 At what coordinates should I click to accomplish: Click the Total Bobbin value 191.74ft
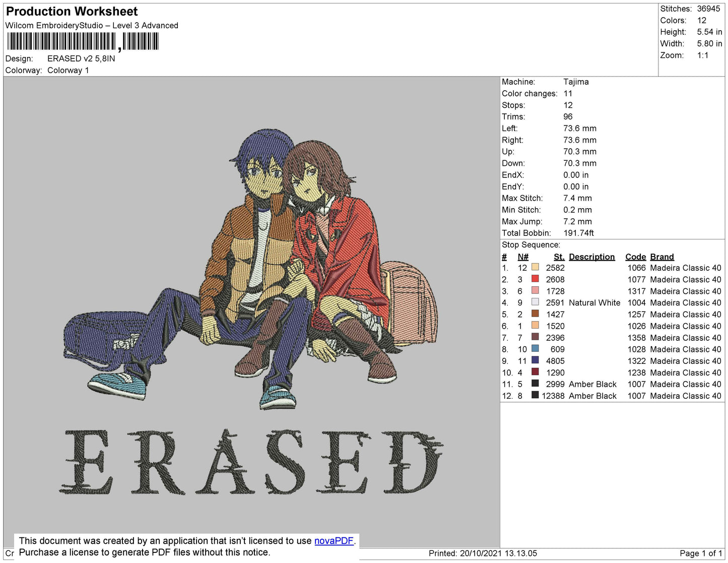click(x=578, y=233)
